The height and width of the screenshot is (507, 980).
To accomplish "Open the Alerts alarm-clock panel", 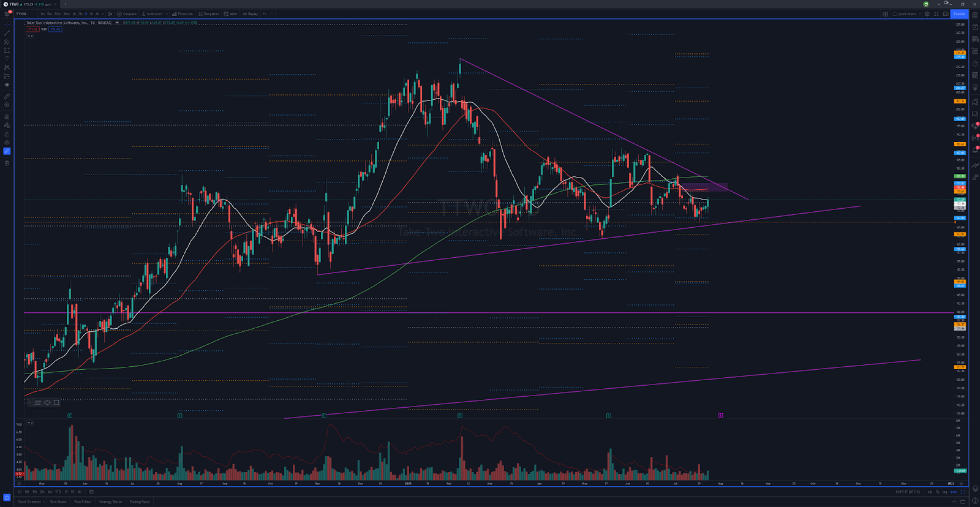I will pyautogui.click(x=975, y=27).
